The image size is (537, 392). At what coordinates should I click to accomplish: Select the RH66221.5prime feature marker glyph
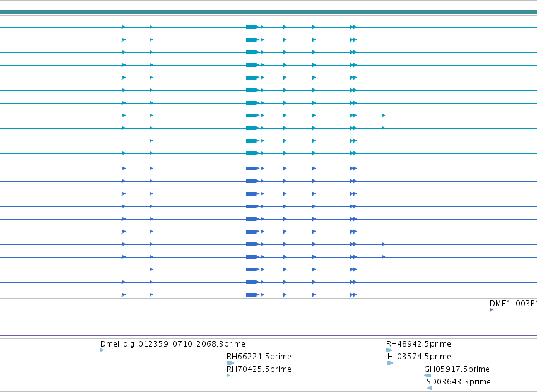(230, 363)
